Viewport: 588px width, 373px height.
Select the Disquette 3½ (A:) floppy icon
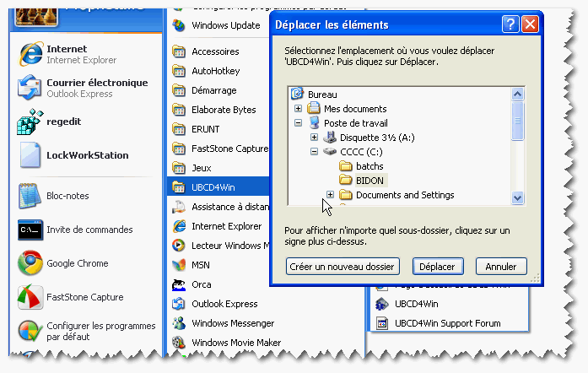click(x=330, y=138)
